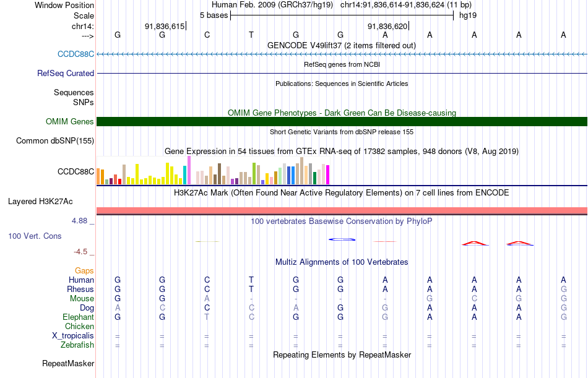Click the -4.5 PhyloP minimum value
Screen dimensions: 588x378
point(80,251)
